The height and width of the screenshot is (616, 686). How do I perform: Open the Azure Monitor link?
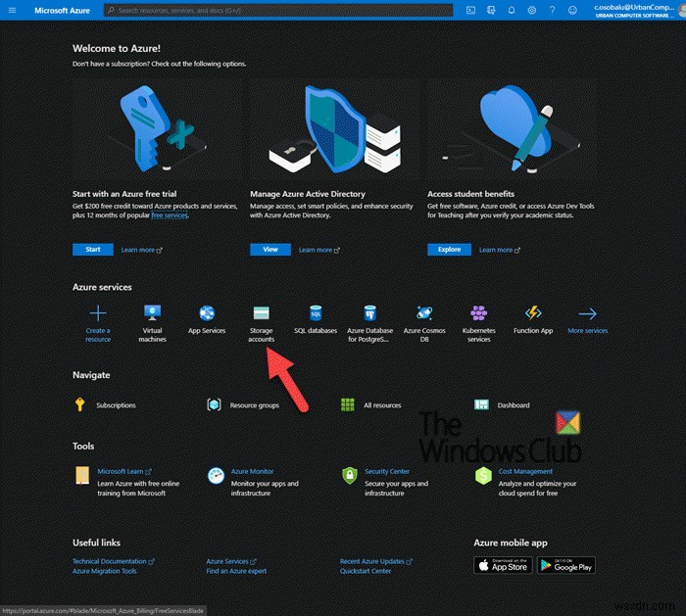(252, 471)
